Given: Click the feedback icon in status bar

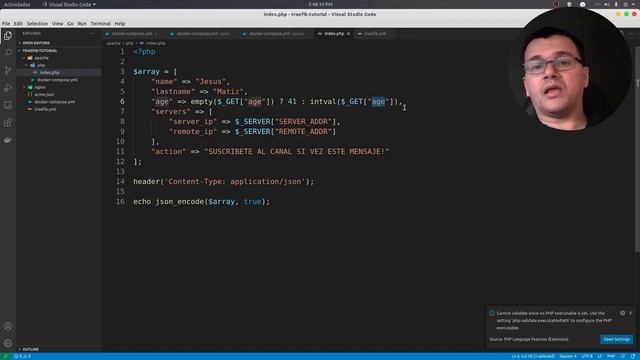Looking at the screenshot, I should (x=623, y=356).
